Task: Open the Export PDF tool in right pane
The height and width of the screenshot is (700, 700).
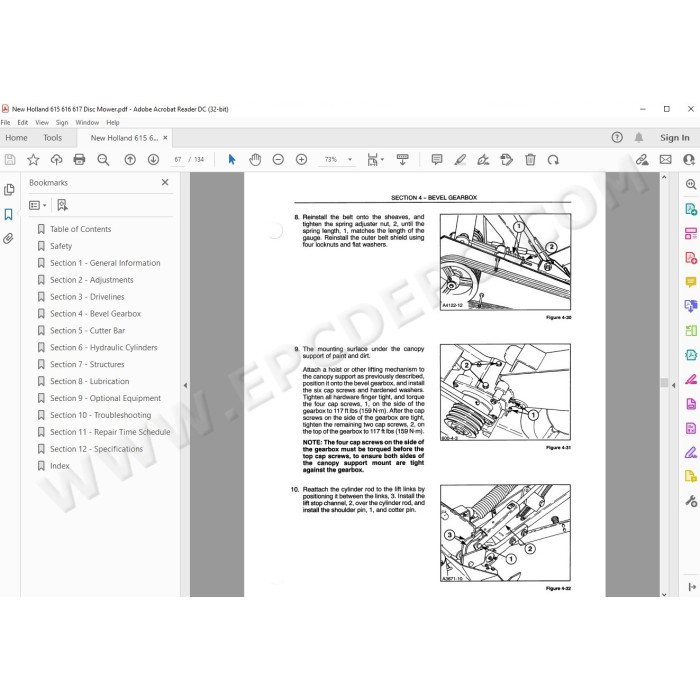Action: [x=691, y=209]
